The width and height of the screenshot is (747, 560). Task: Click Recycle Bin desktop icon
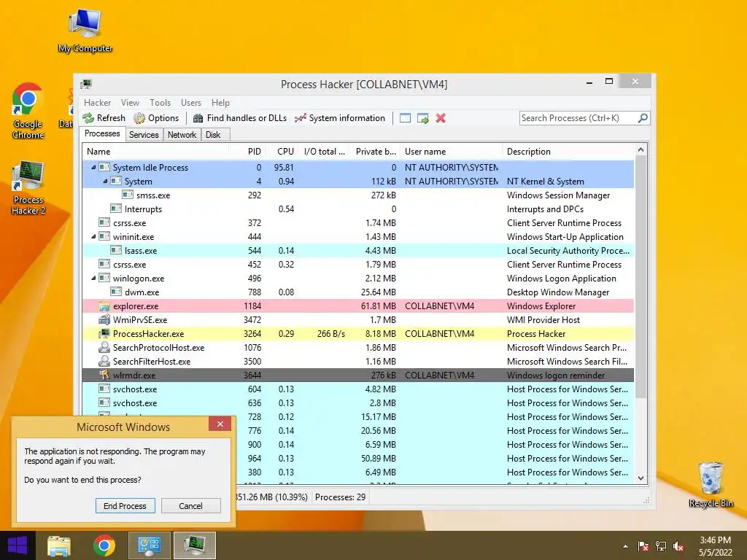pos(711,484)
